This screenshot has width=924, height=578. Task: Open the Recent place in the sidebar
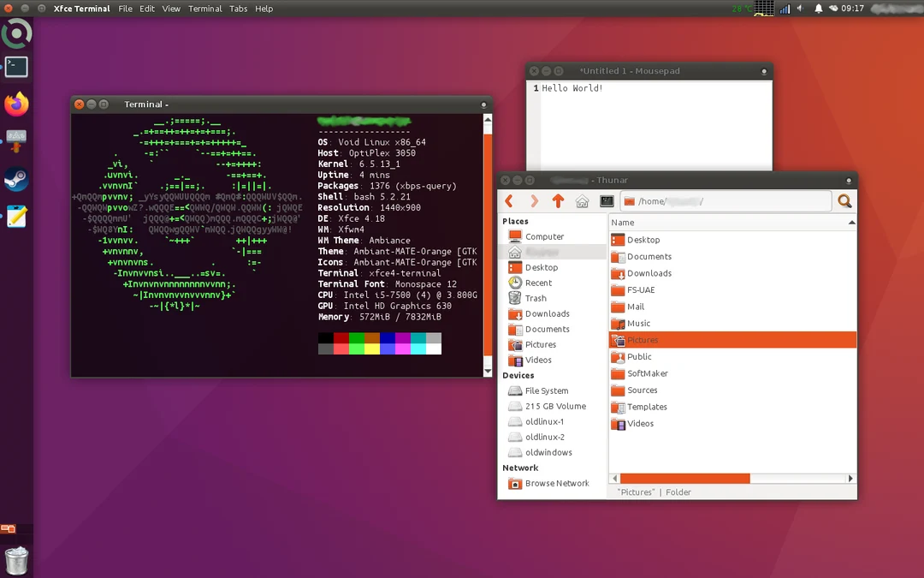[x=538, y=283]
